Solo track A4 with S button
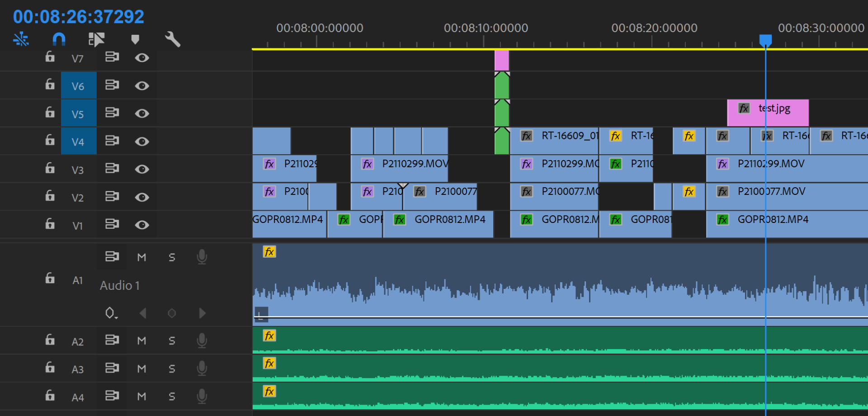Screen dimensions: 868x416 click(x=172, y=396)
